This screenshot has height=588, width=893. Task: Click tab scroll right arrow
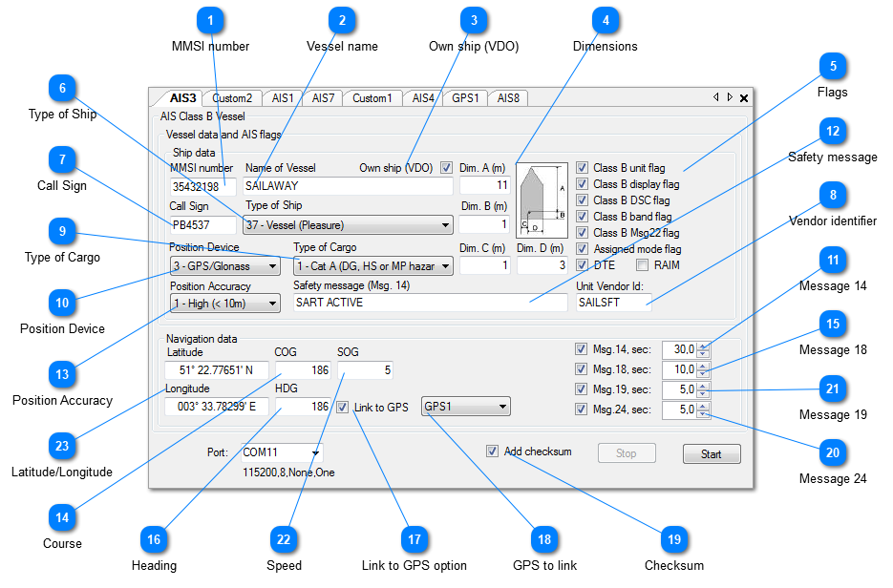[730, 97]
